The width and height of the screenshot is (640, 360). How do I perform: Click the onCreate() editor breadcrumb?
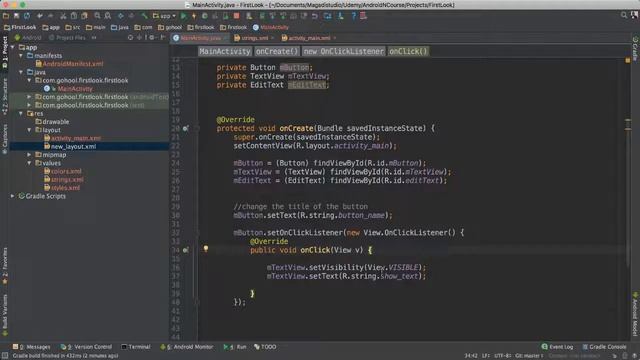click(277, 51)
